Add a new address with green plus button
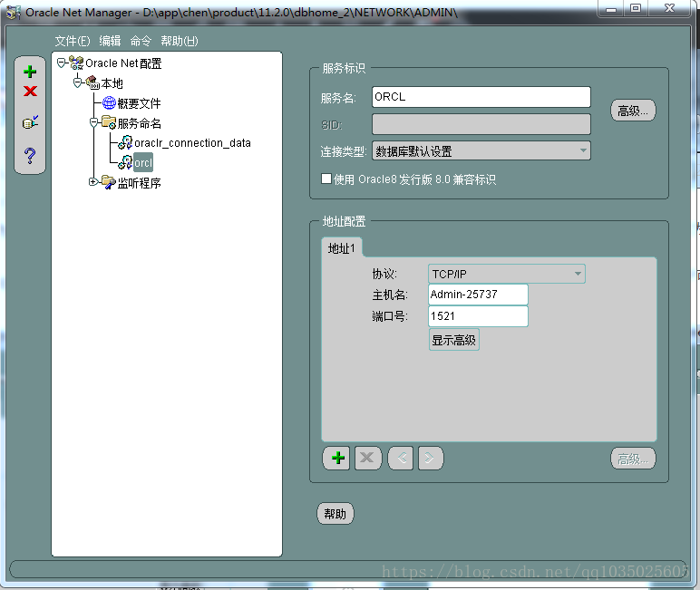 pyautogui.click(x=338, y=458)
